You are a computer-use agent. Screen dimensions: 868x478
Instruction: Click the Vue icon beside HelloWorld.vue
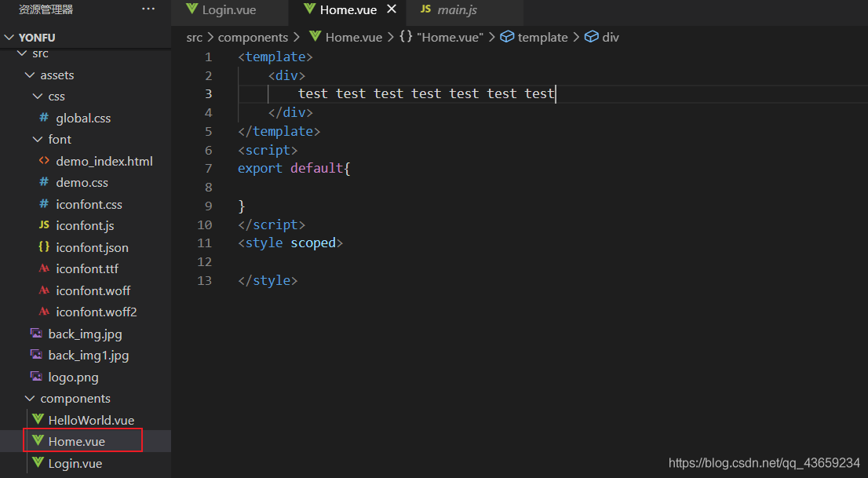point(37,420)
